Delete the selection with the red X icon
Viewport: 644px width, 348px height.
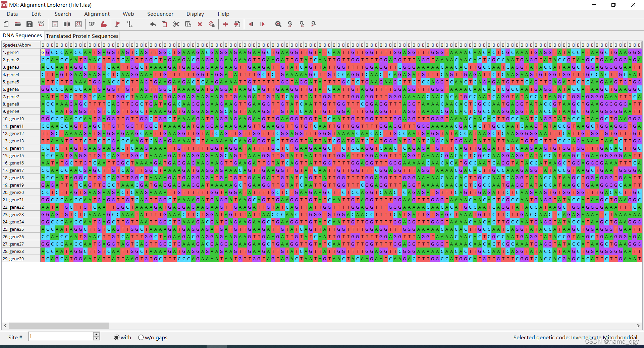click(x=200, y=24)
